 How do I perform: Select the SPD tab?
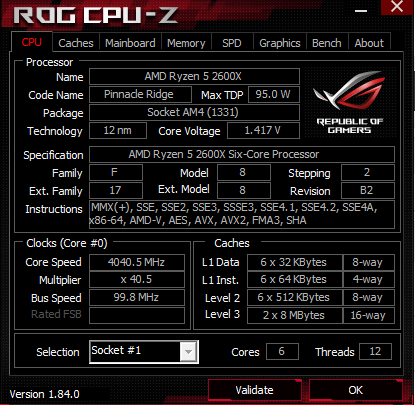pyautogui.click(x=232, y=43)
